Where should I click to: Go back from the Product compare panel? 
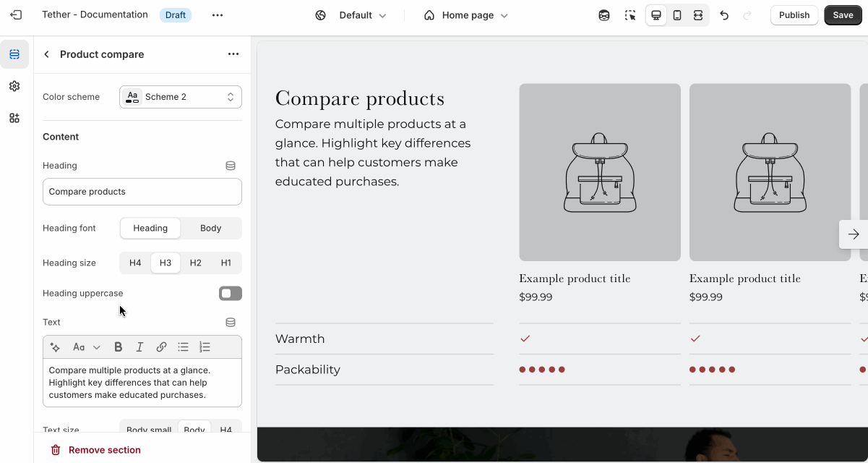tap(47, 54)
